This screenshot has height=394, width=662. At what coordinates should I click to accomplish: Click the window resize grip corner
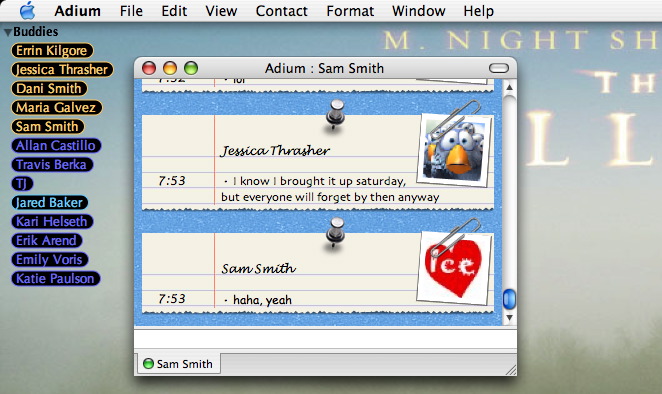(x=511, y=370)
